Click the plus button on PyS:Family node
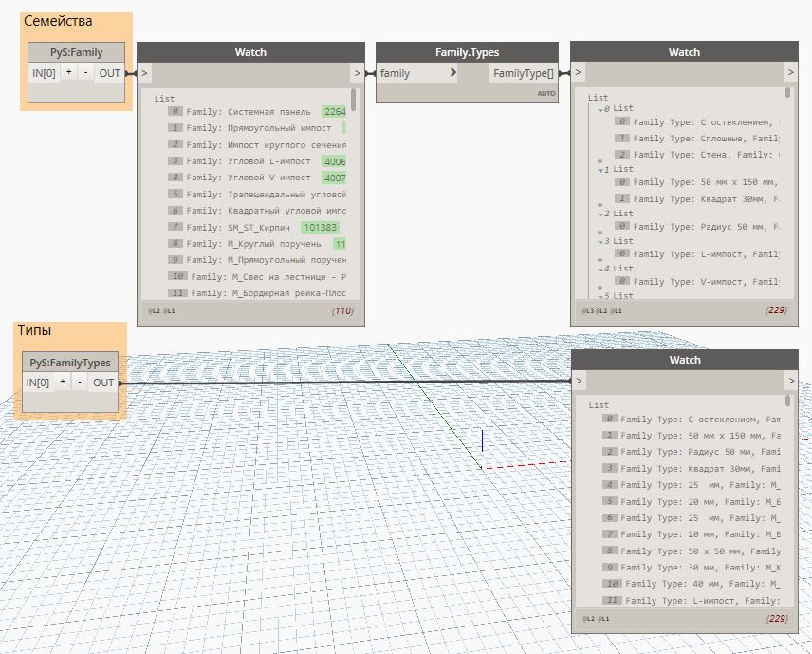This screenshot has width=812, height=654. pos(69,72)
